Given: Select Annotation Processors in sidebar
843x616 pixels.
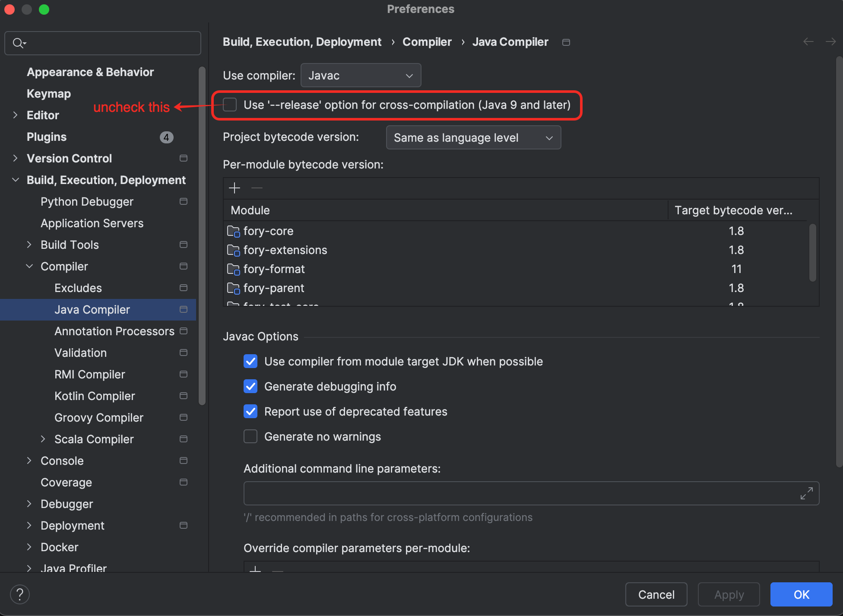Looking at the screenshot, I should (x=114, y=331).
